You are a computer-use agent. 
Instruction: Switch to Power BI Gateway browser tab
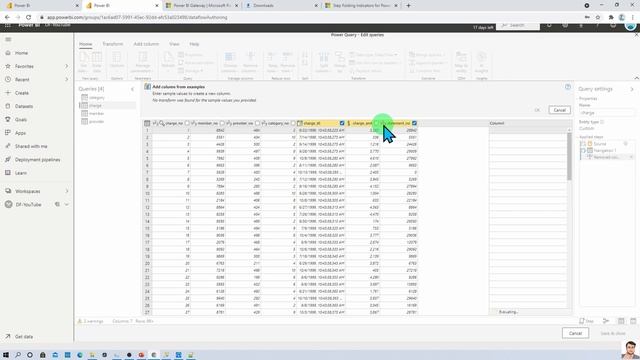(202, 6)
